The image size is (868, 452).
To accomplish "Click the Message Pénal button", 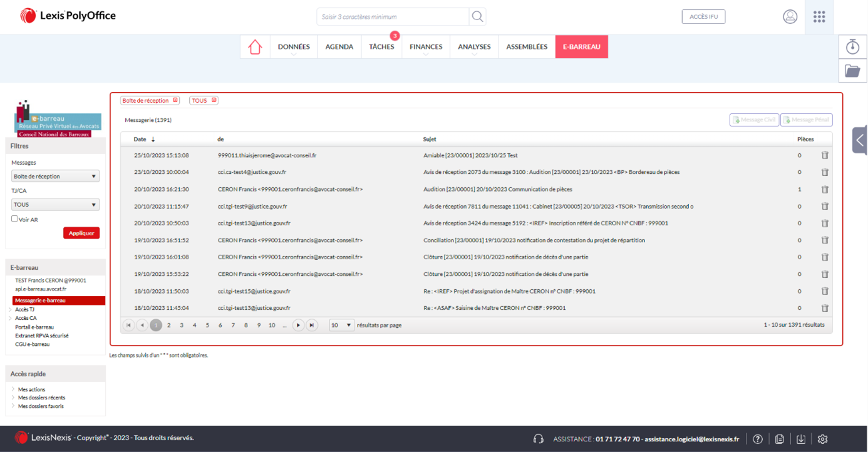I will pyautogui.click(x=807, y=120).
